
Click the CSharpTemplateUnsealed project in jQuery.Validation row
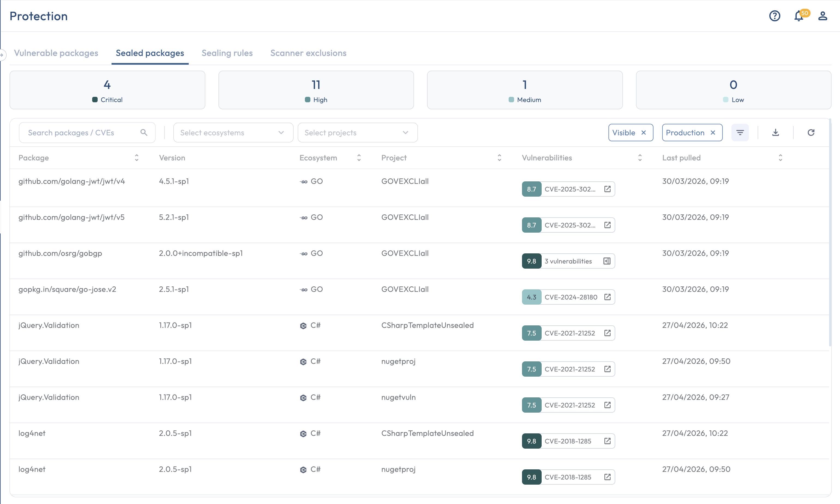[427, 325]
